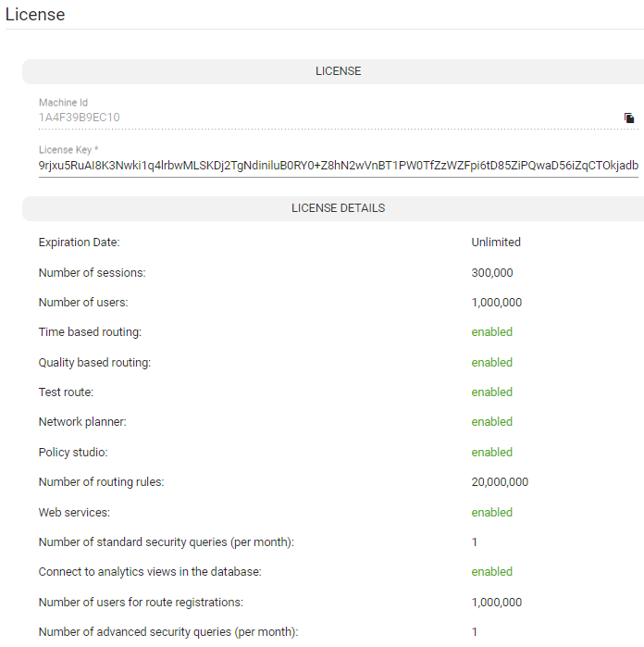Image resolution: width=644 pixels, height=647 pixels.
Task: Click the License page title
Action: (35, 15)
